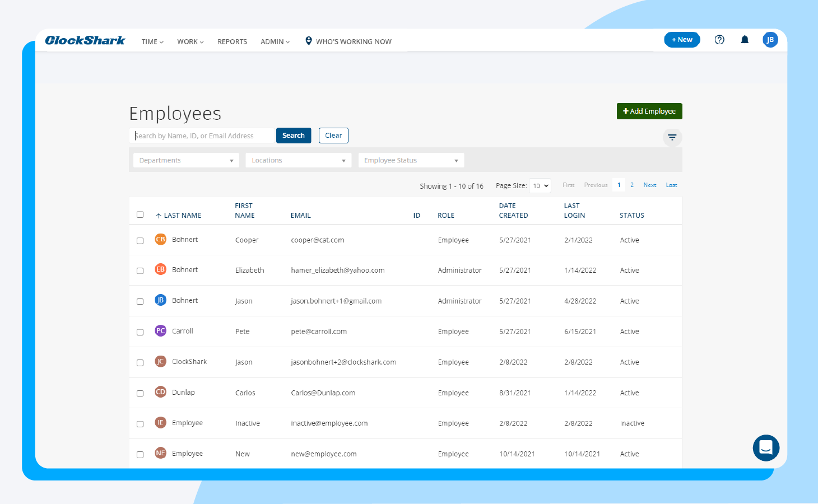Change the Page Size dropdown
818x504 pixels.
click(x=541, y=185)
